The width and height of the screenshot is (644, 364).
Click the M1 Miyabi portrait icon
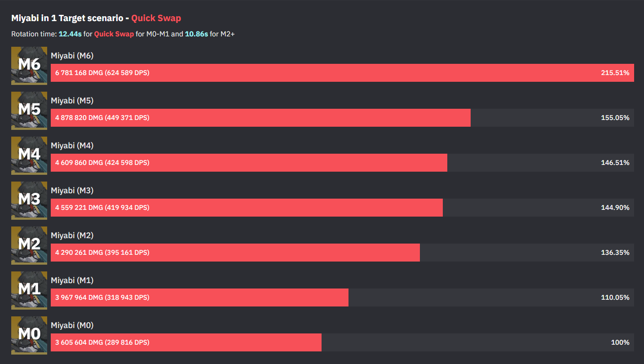[x=29, y=290]
